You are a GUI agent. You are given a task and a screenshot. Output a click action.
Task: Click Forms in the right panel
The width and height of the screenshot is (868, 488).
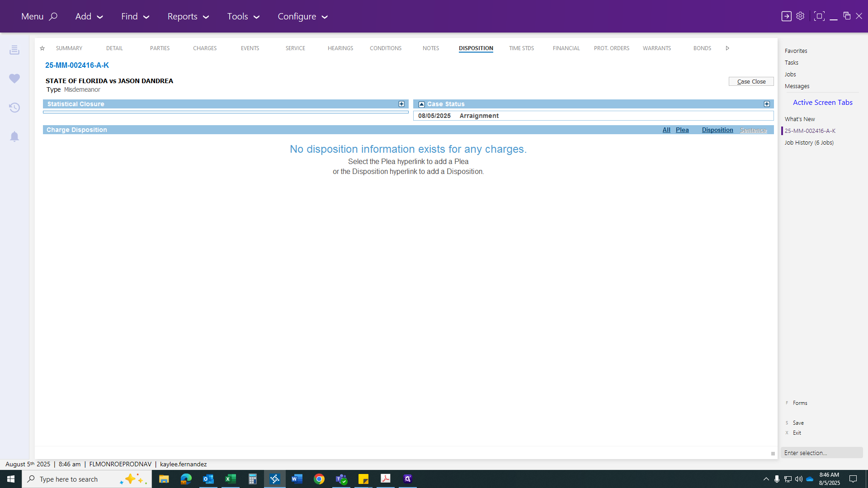pyautogui.click(x=800, y=403)
